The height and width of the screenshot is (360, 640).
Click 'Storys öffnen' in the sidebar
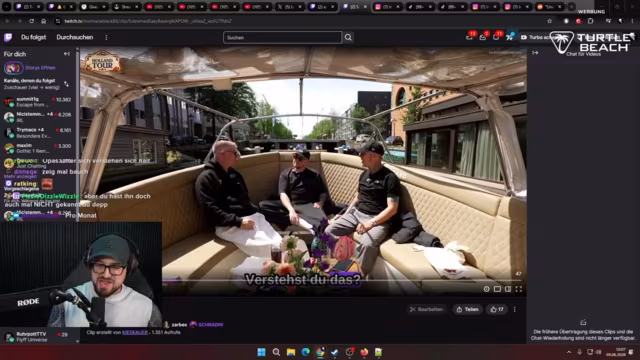pyautogui.click(x=40, y=68)
